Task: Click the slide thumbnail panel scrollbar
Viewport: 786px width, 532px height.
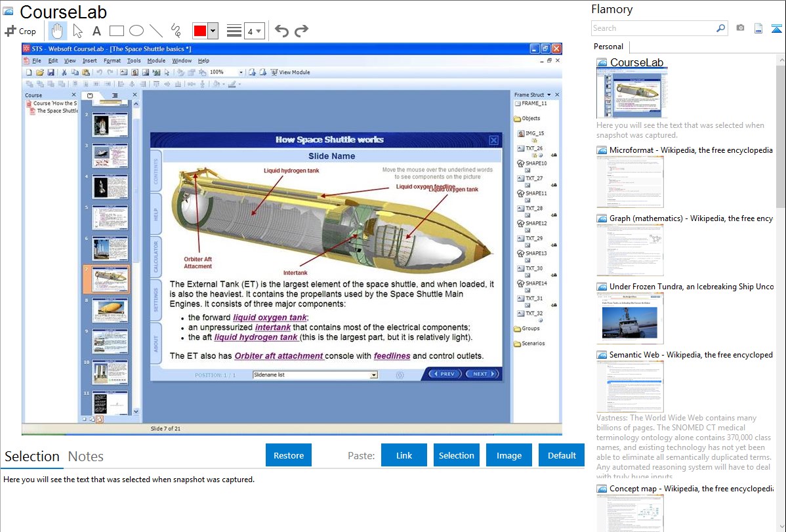Action: click(136, 257)
